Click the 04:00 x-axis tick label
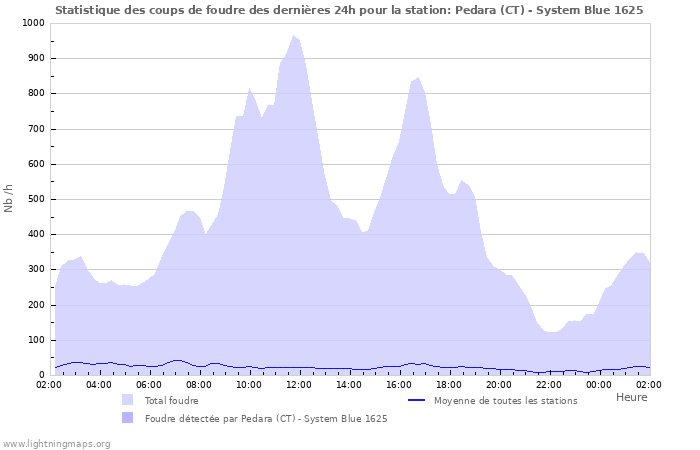Image resolution: width=700 pixels, height=450 pixels. pos(99,384)
